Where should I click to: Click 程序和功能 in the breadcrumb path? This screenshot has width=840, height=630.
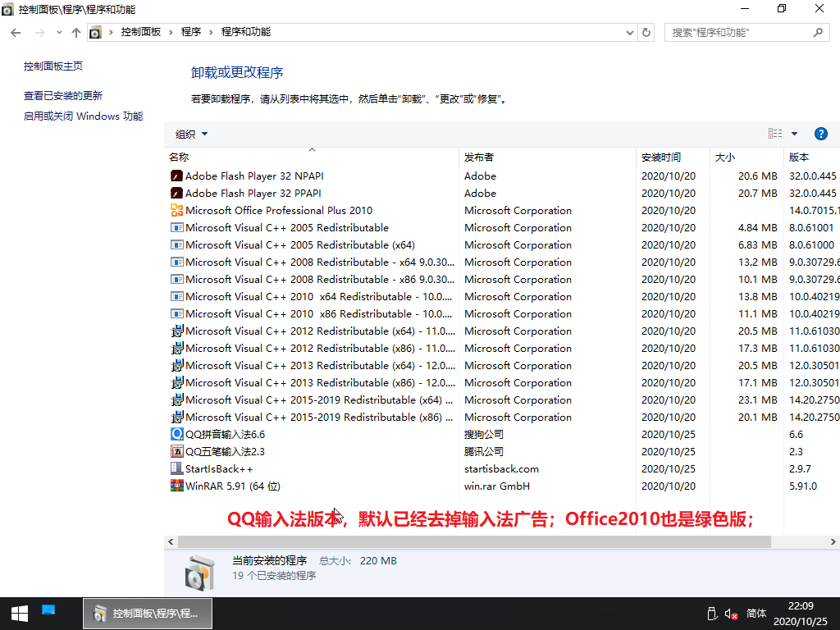click(246, 32)
